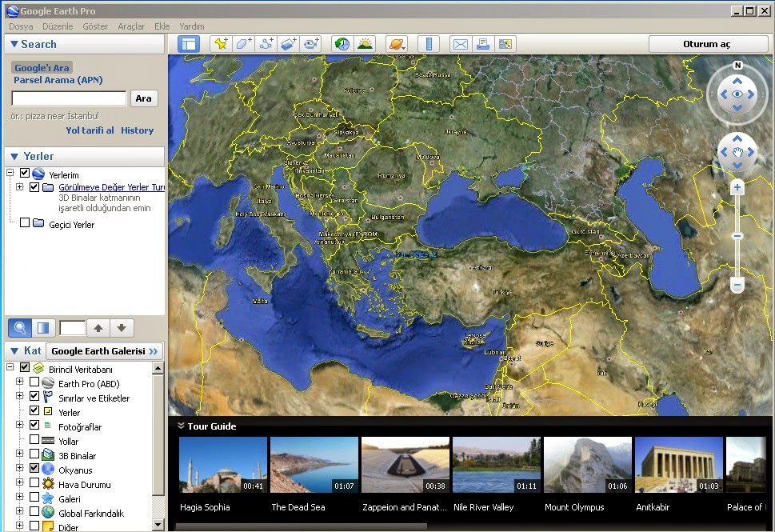Screen dimensions: 775x532
Task: Collapse the Tour Guide strip chevron
Action: click(181, 426)
